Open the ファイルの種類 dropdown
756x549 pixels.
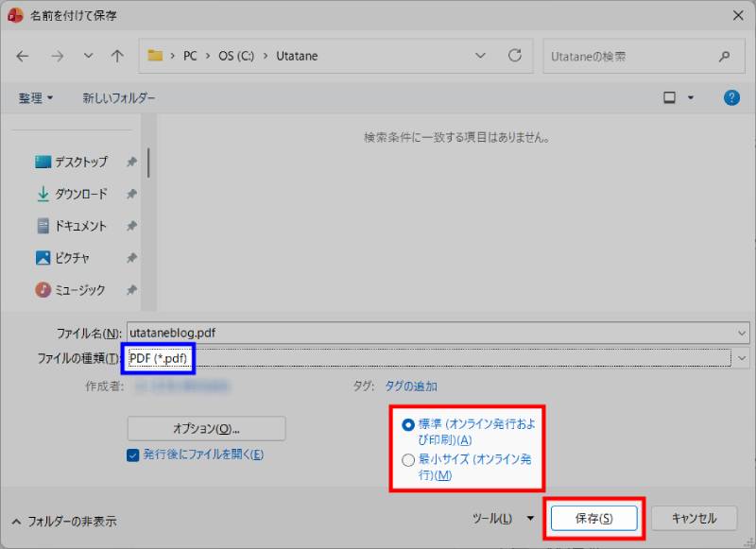pos(740,358)
